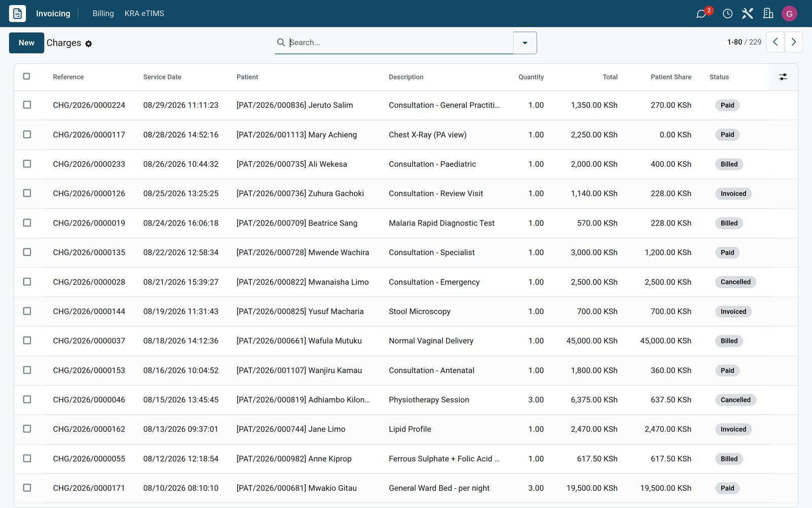Open the developer tools icon
The image size is (812, 508).
coord(748,14)
